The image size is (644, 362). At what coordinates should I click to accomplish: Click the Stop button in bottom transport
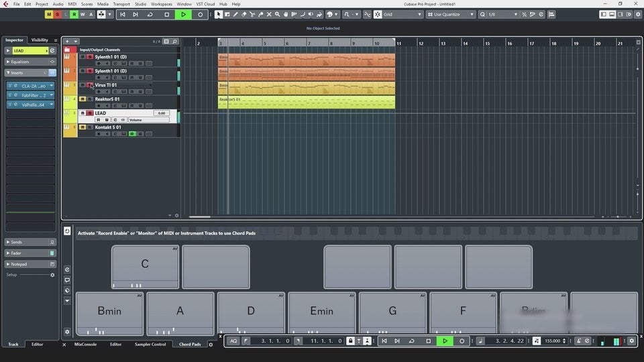point(429,341)
